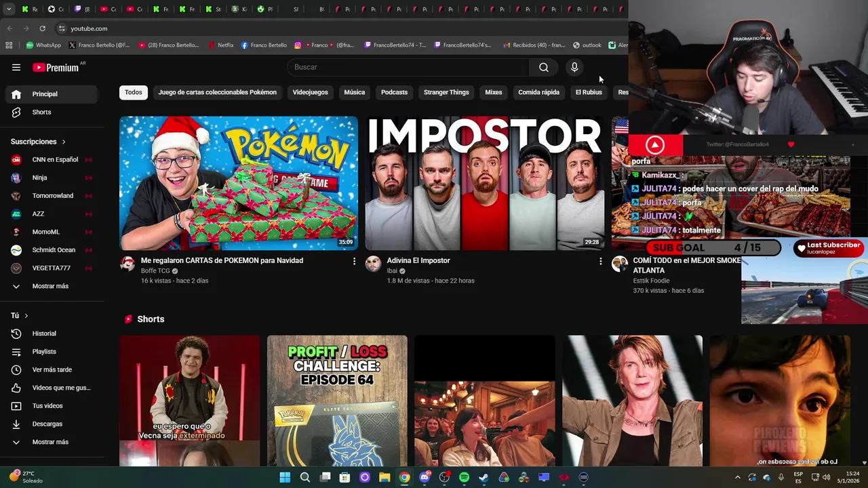Click the browser back arrow
Image resolution: width=868 pixels, height=488 pixels.
[9, 28]
